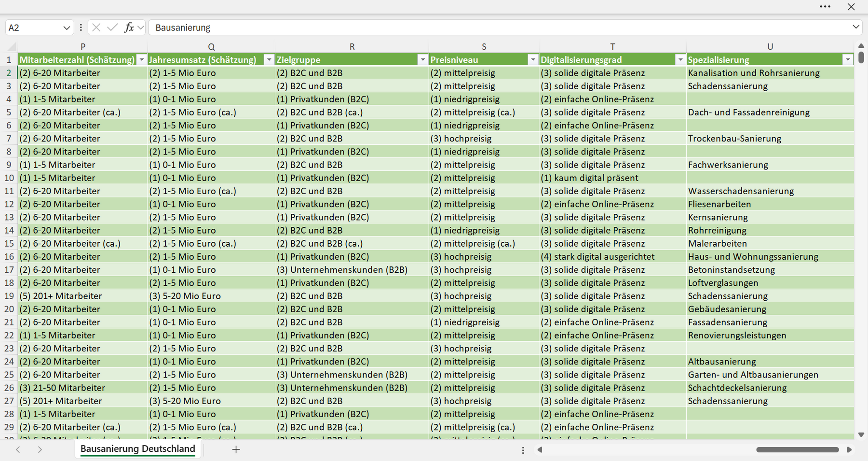Go to the previous sheet with the left arrow

[x=18, y=449]
